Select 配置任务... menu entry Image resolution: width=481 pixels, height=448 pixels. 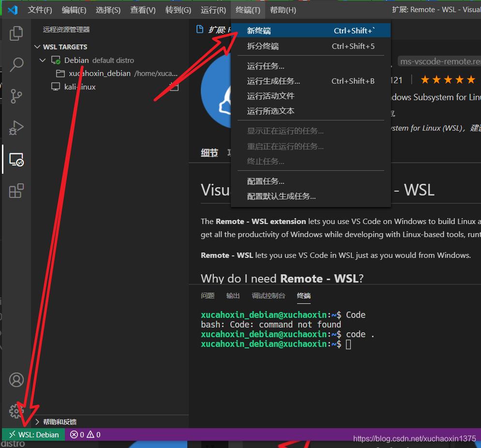click(x=311, y=181)
